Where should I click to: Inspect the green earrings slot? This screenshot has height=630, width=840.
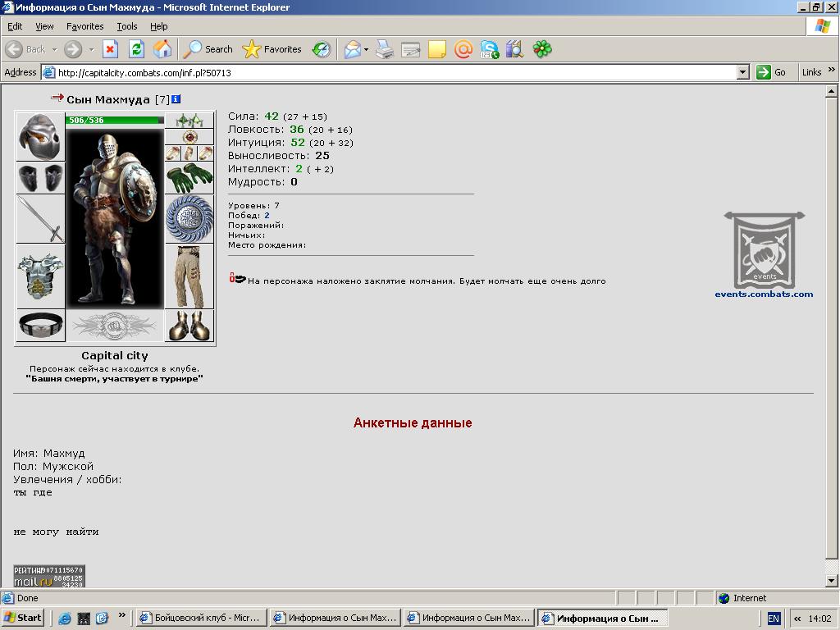pos(189,120)
